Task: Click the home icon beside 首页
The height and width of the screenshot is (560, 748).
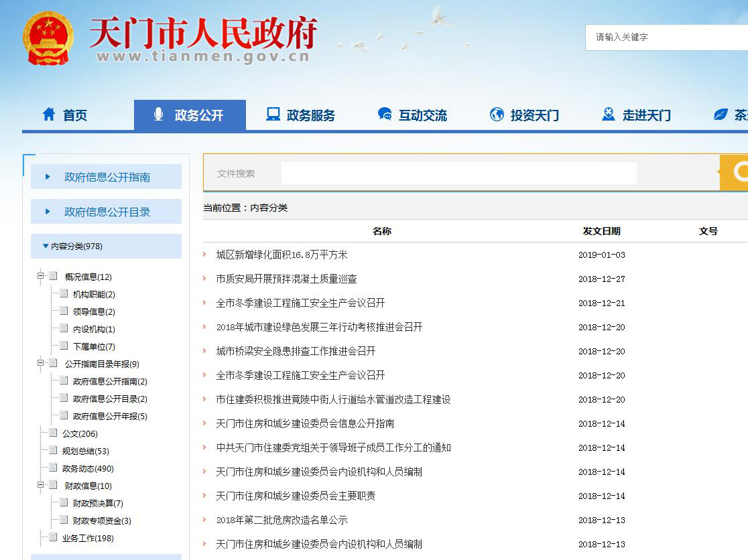Action: pos(49,115)
